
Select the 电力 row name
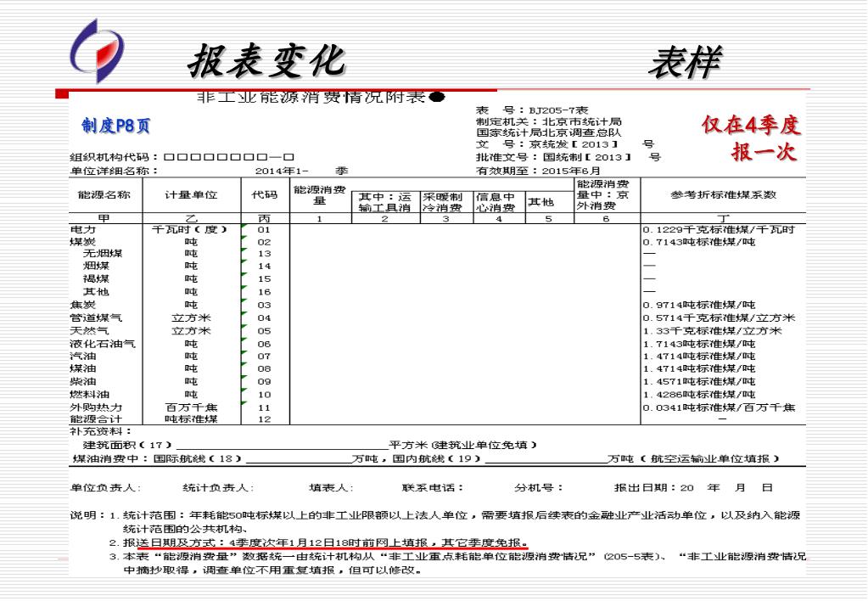pyautogui.click(x=83, y=229)
